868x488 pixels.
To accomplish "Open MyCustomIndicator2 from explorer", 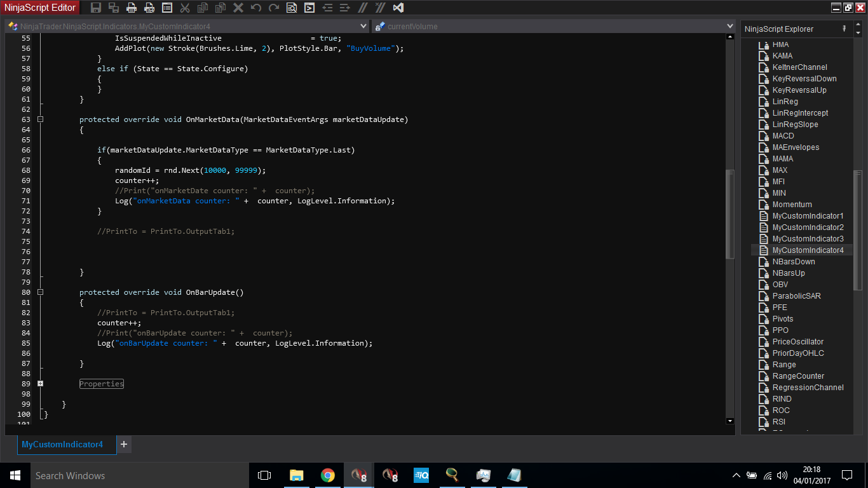I will (808, 227).
